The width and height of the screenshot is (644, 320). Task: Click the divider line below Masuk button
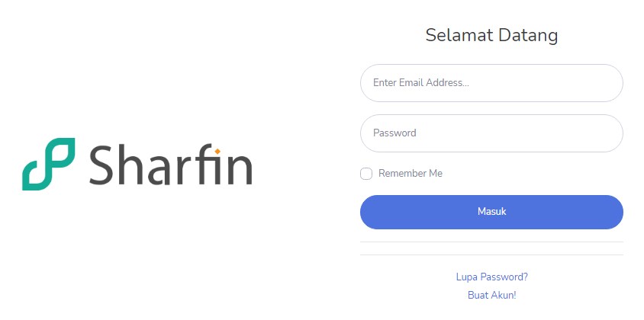coord(491,242)
